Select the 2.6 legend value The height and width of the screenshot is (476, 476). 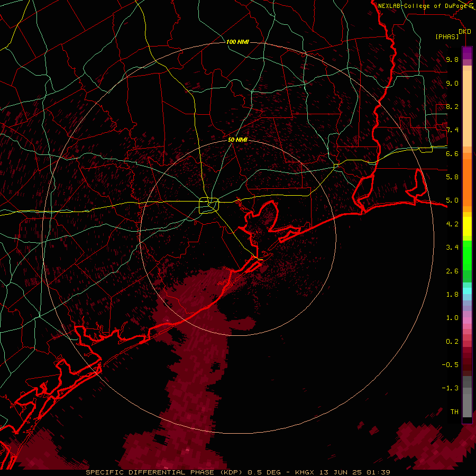pyautogui.click(x=452, y=271)
